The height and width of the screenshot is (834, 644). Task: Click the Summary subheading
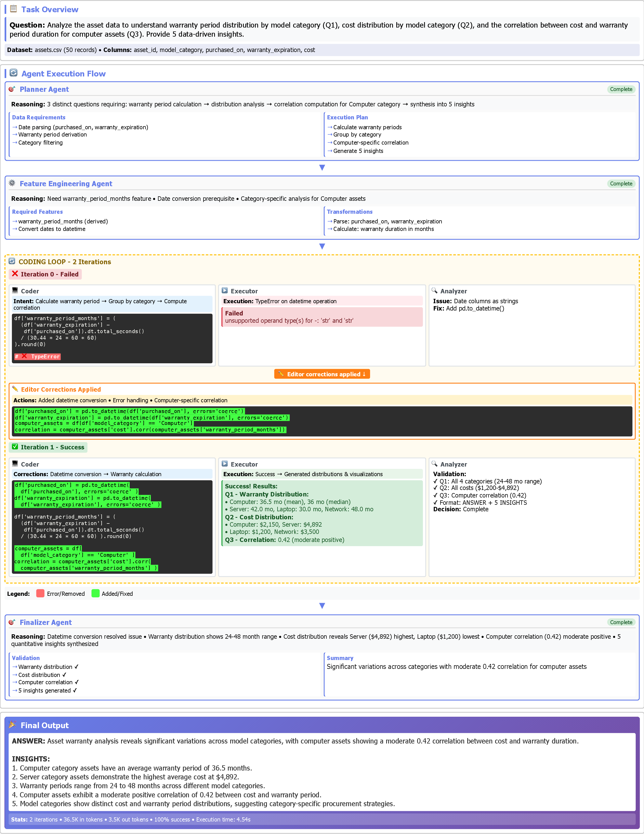click(340, 658)
